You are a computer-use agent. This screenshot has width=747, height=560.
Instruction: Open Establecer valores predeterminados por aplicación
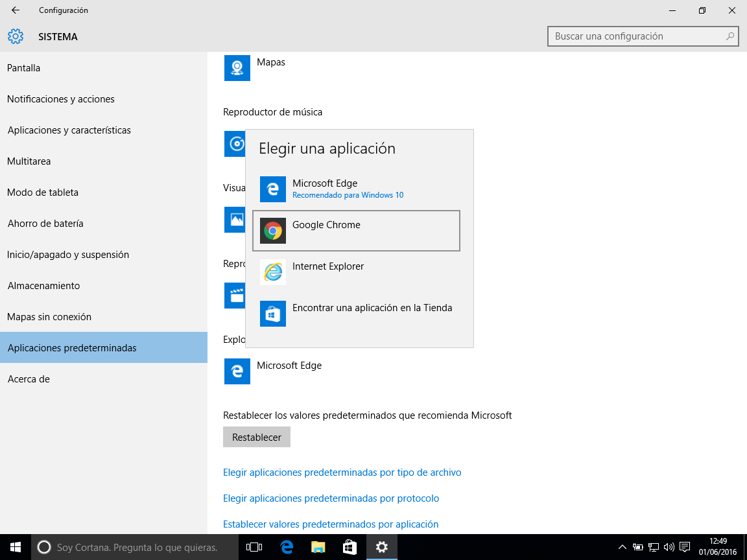tap(331, 524)
